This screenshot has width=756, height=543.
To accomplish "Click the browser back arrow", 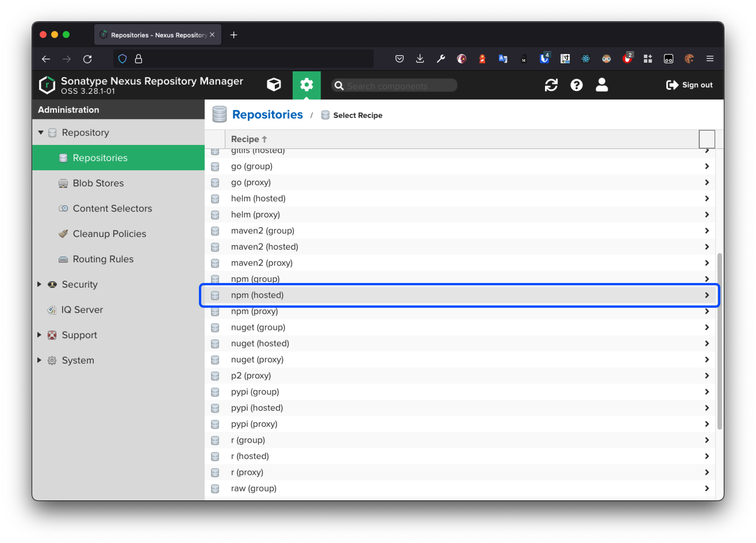I will tap(46, 59).
